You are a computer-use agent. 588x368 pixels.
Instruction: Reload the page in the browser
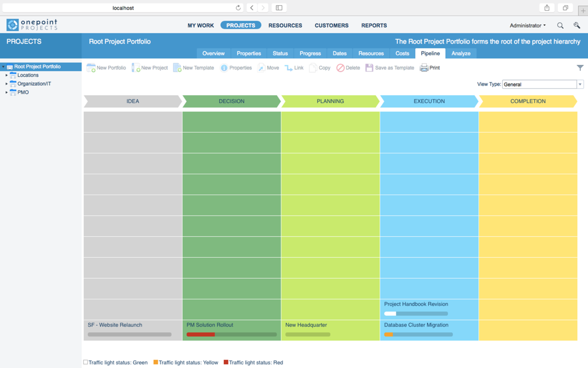coord(238,8)
